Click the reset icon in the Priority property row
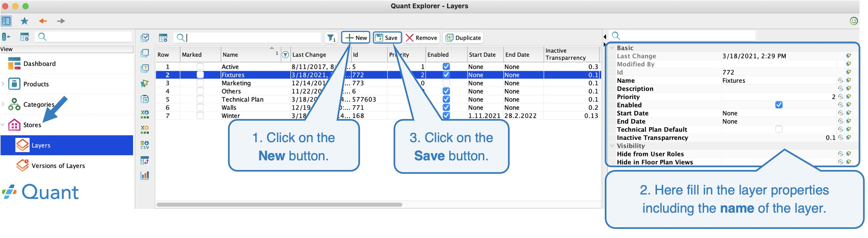The height and width of the screenshot is (238, 868). [840, 97]
